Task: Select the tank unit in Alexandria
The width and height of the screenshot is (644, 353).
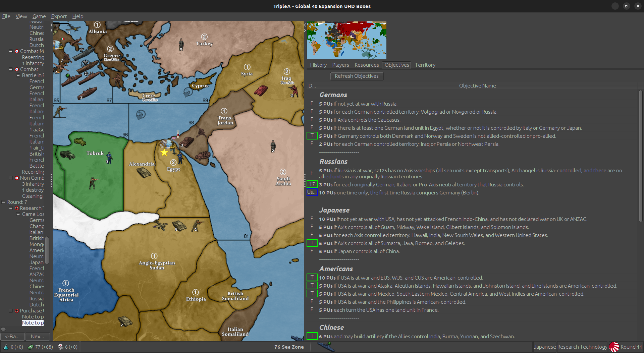Action: pyautogui.click(x=144, y=173)
